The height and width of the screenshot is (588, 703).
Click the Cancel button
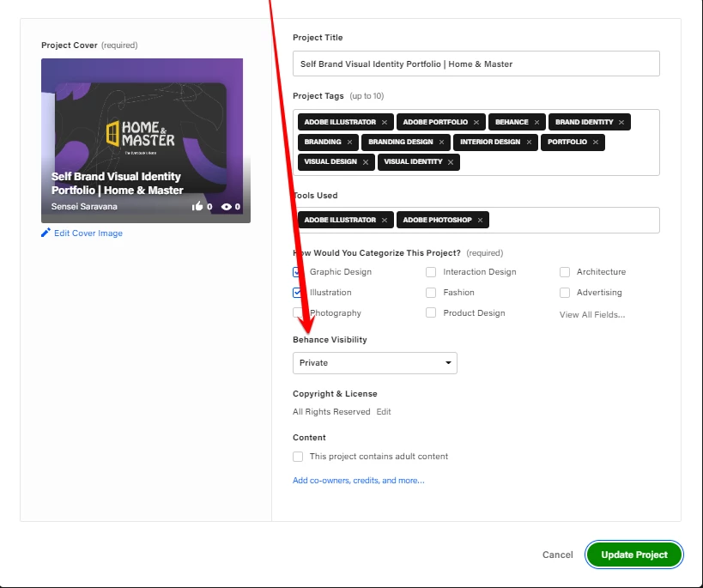pos(557,555)
